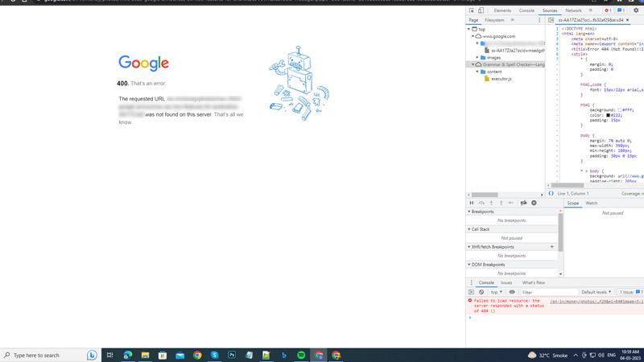Collapse the Grammar & Spell Checker node
644x362 pixels.
pyautogui.click(x=473, y=64)
